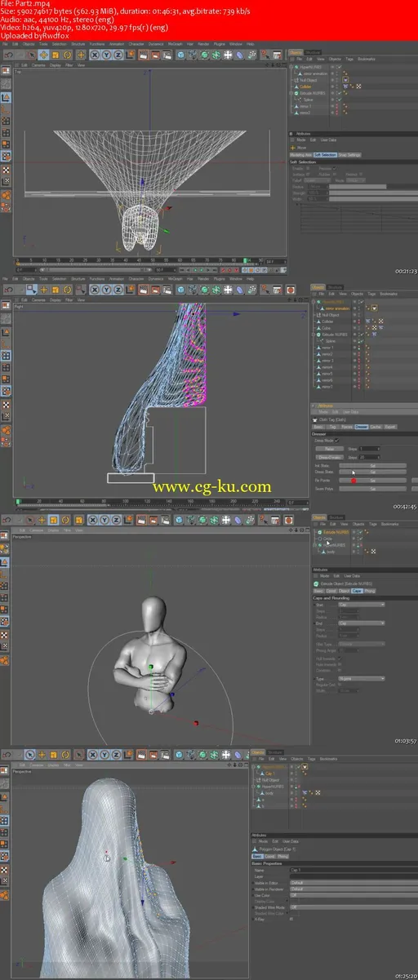Select Move tool in the 01:03:57 frame toolbar
The height and width of the screenshot is (980, 418).
click(x=41, y=518)
